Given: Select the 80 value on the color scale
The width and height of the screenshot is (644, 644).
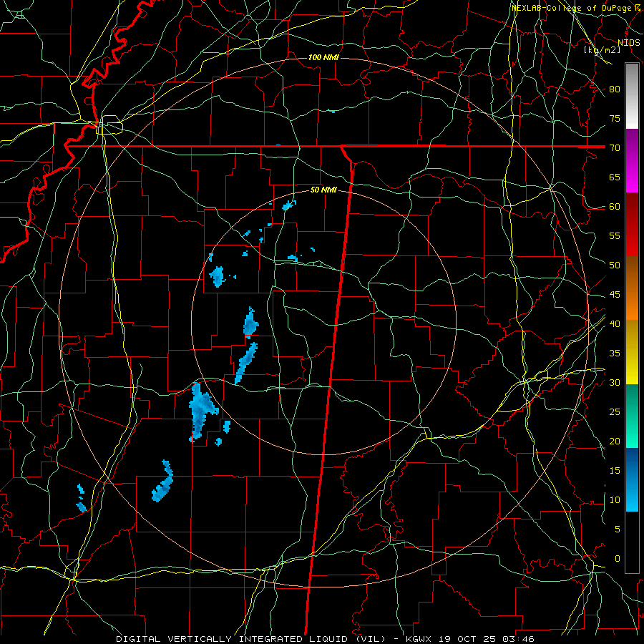Looking at the screenshot, I should pos(615,89).
